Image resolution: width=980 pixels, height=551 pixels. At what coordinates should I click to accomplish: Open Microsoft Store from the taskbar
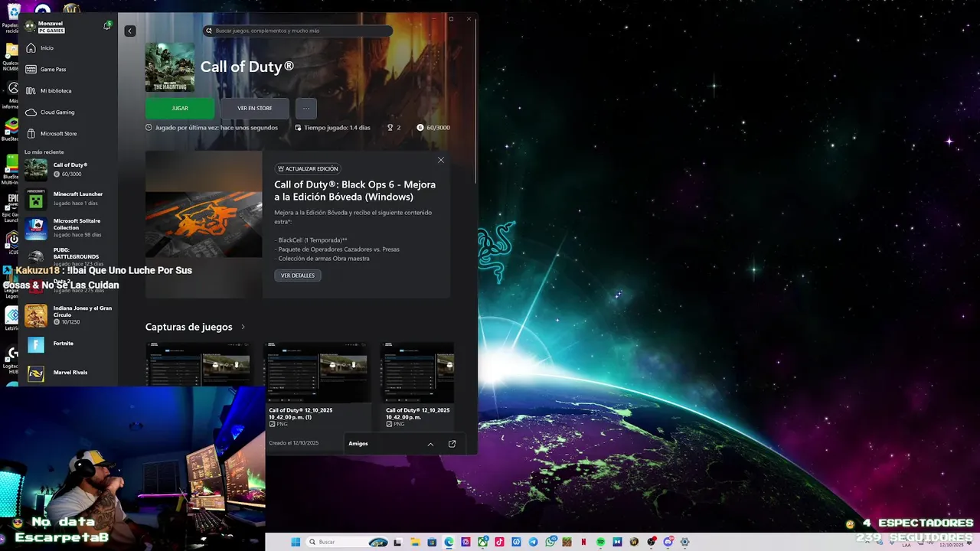(x=432, y=542)
